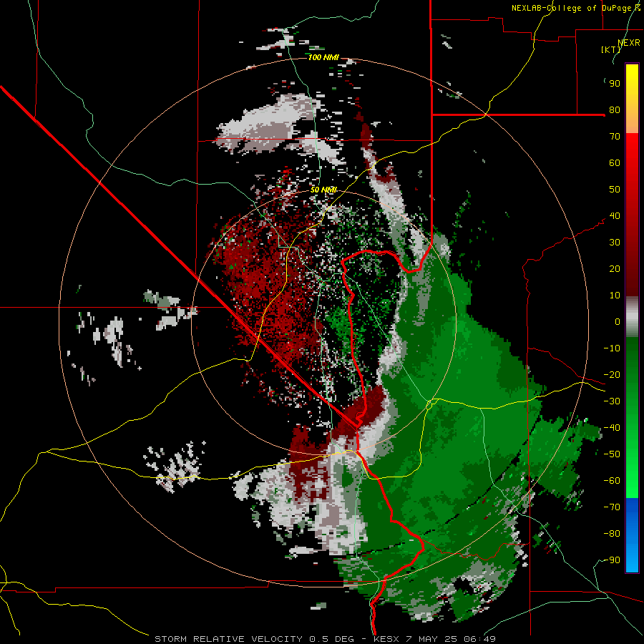
Task: Click the "50 NMI" range ring label
Action: click(x=323, y=190)
